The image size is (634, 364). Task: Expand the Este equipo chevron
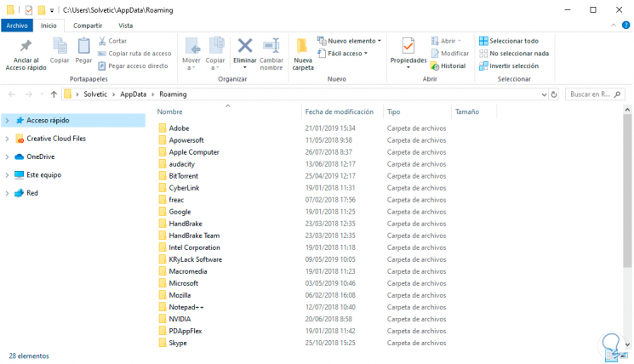[7, 175]
